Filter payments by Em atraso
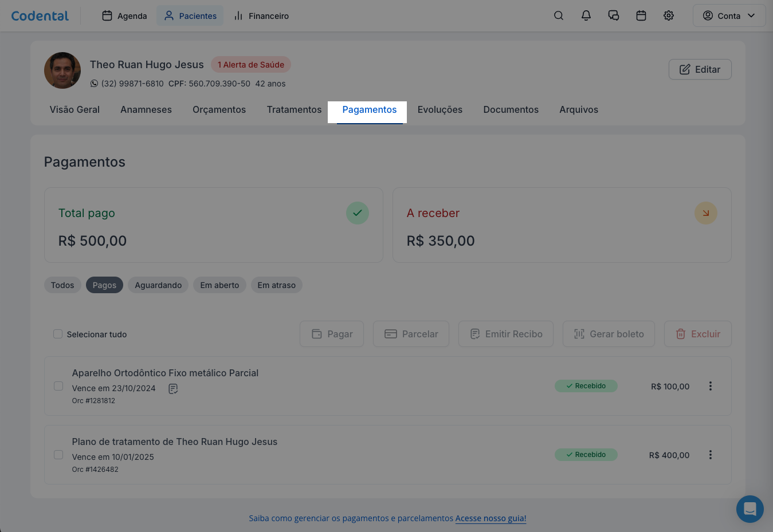The width and height of the screenshot is (773, 532). pyautogui.click(x=276, y=285)
